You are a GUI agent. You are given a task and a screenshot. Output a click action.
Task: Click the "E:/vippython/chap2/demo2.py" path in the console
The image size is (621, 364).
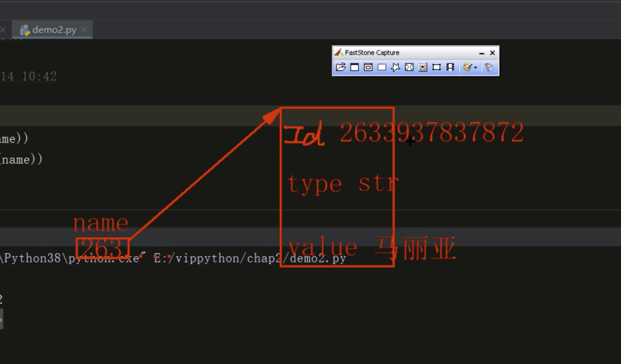point(250,259)
